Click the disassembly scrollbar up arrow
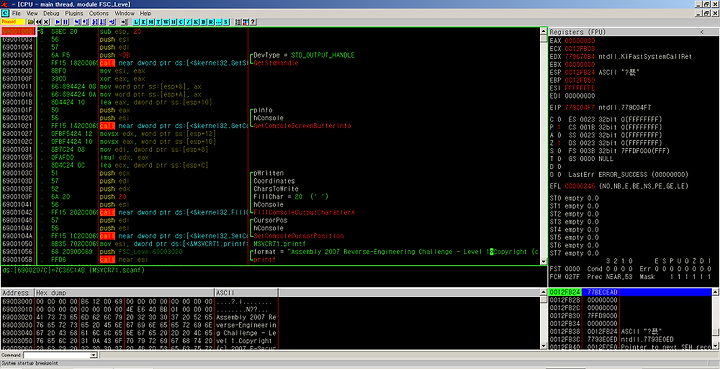The image size is (720, 369). coord(544,31)
